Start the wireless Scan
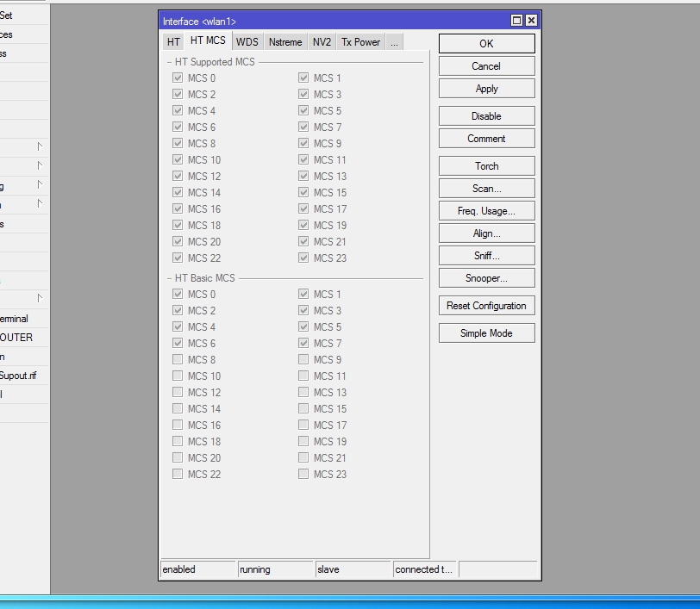 point(486,189)
